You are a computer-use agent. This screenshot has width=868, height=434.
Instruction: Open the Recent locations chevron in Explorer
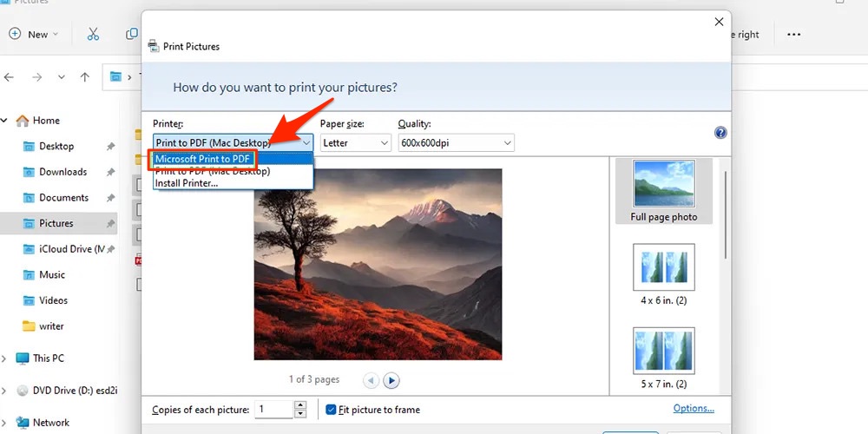tap(62, 77)
